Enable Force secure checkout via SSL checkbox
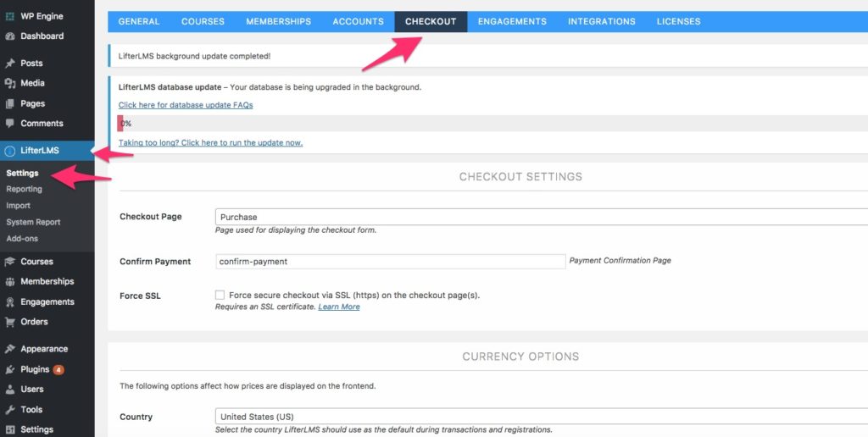868x437 pixels. click(220, 296)
